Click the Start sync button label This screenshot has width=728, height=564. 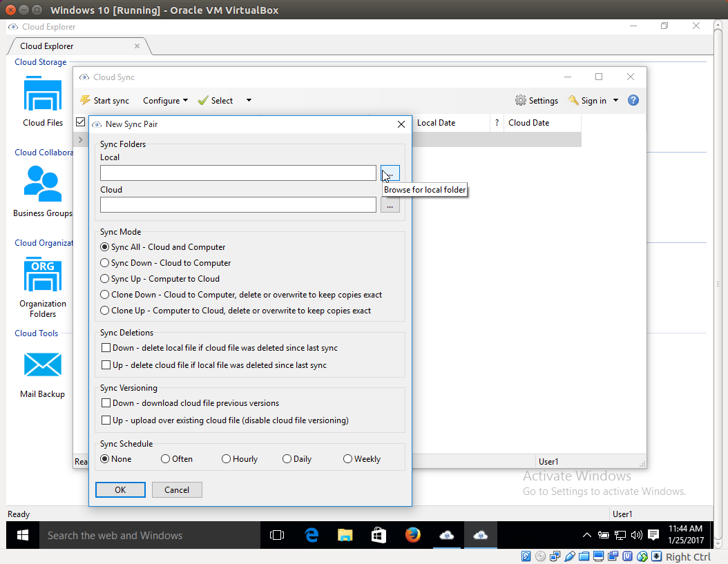(x=111, y=101)
